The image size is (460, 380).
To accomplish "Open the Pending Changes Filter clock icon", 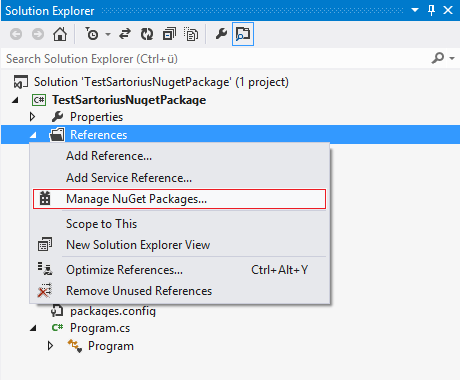I will click(92, 34).
